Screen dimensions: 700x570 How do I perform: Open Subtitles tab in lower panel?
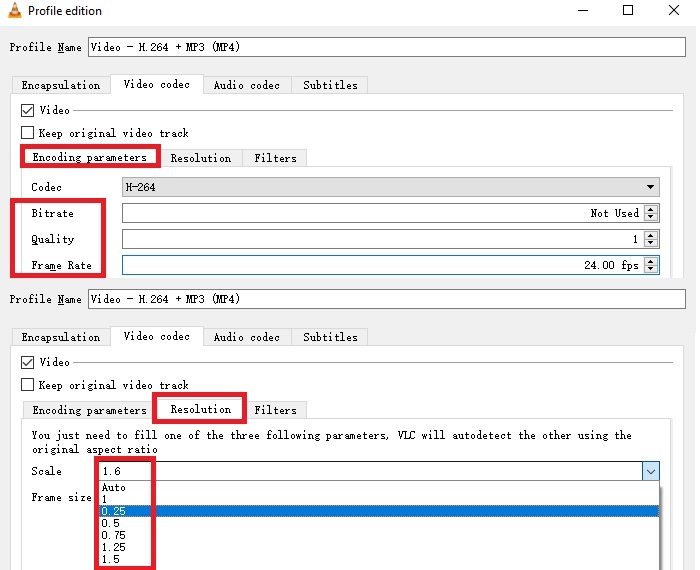tap(330, 337)
